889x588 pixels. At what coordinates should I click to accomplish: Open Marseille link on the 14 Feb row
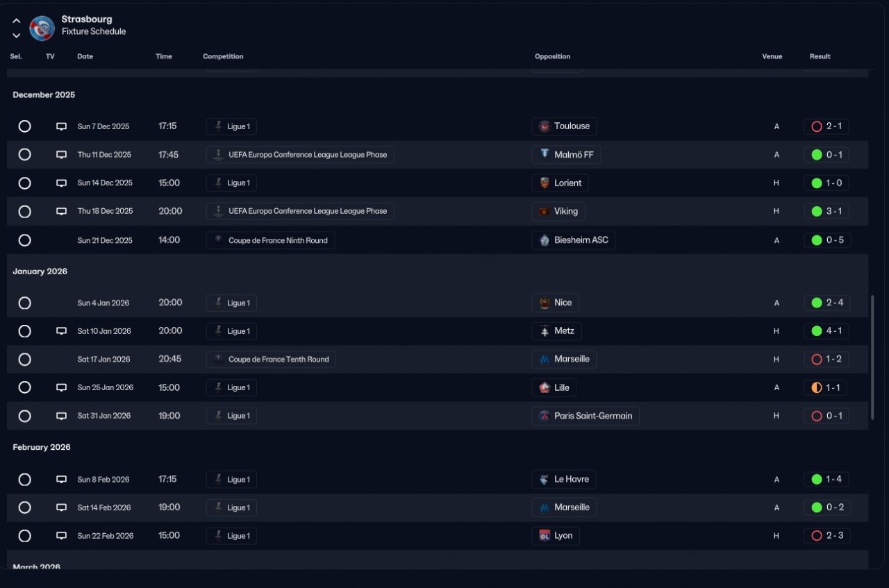pos(564,507)
